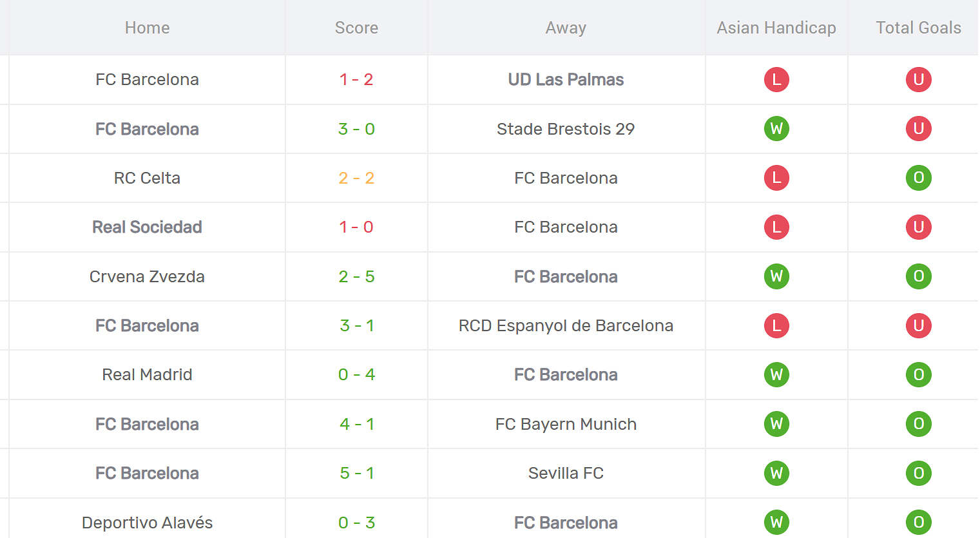Click the Score column header

pyautogui.click(x=356, y=28)
